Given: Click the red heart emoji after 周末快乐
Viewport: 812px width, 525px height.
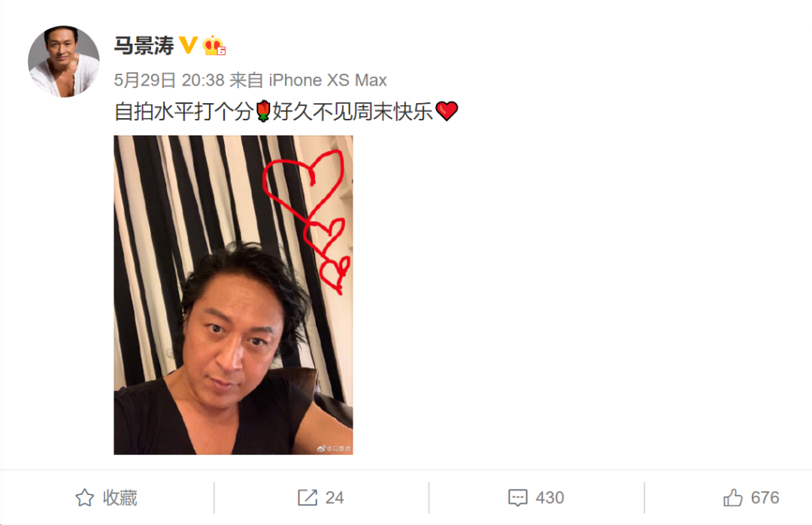Looking at the screenshot, I should (447, 111).
